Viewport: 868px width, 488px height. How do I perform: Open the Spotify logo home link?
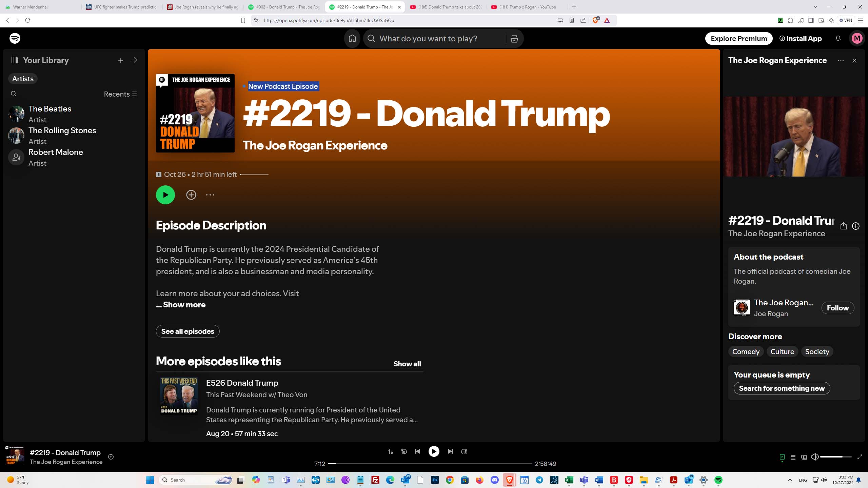tap(15, 38)
